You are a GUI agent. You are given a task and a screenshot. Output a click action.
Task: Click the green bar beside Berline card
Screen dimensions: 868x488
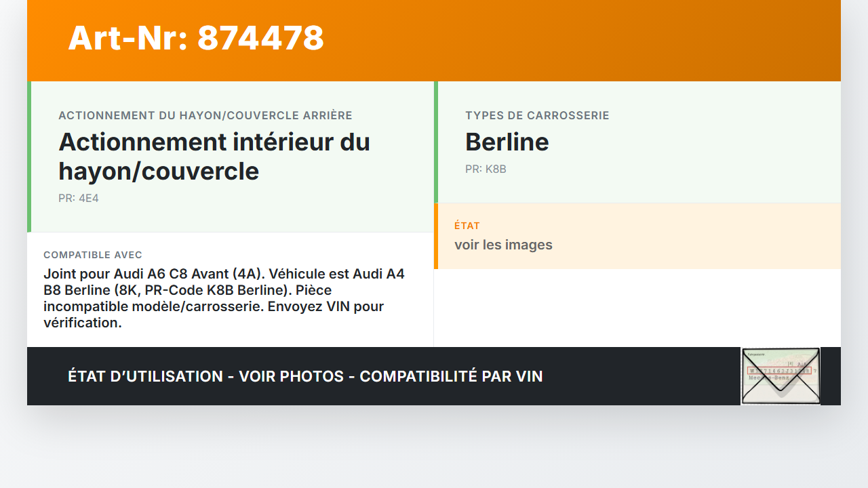[x=436, y=142]
